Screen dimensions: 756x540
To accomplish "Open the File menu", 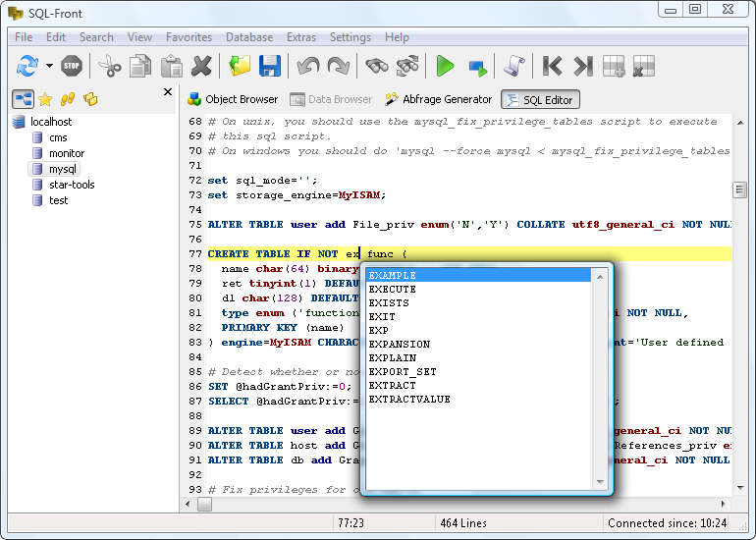I will 24,37.
